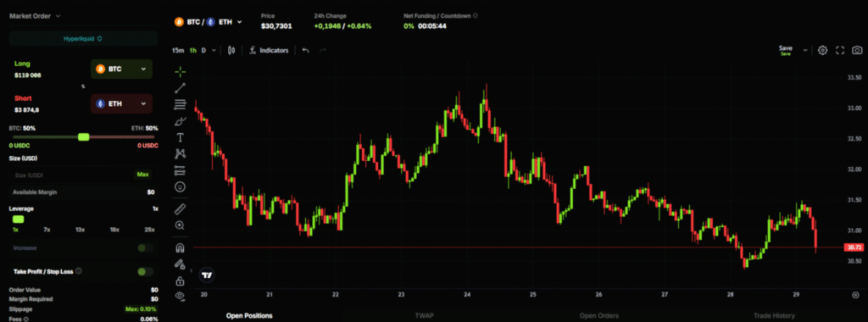
Task: Switch to Trade History tab
Action: pyautogui.click(x=774, y=316)
